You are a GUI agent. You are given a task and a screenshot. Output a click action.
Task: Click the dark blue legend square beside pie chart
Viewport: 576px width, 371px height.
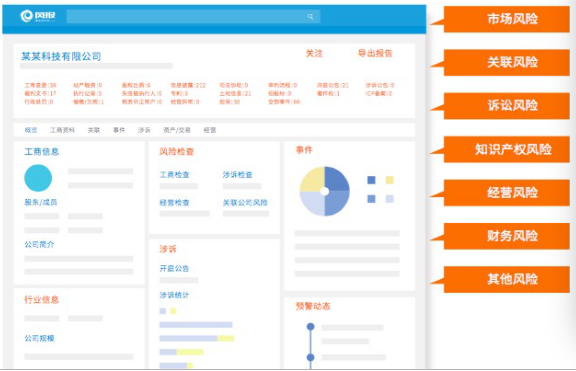point(371,180)
